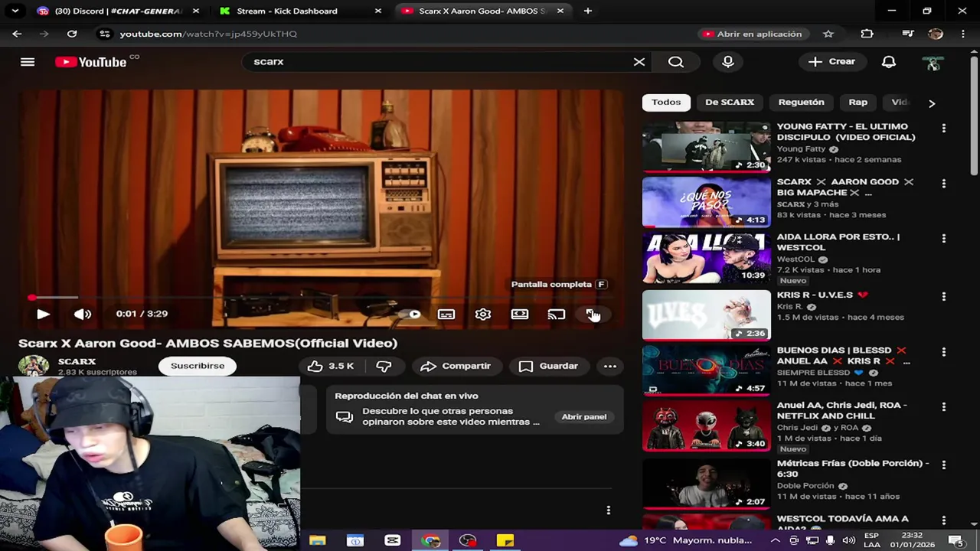This screenshot has width=980, height=551.
Task: Mute the video volume
Action: [83, 314]
